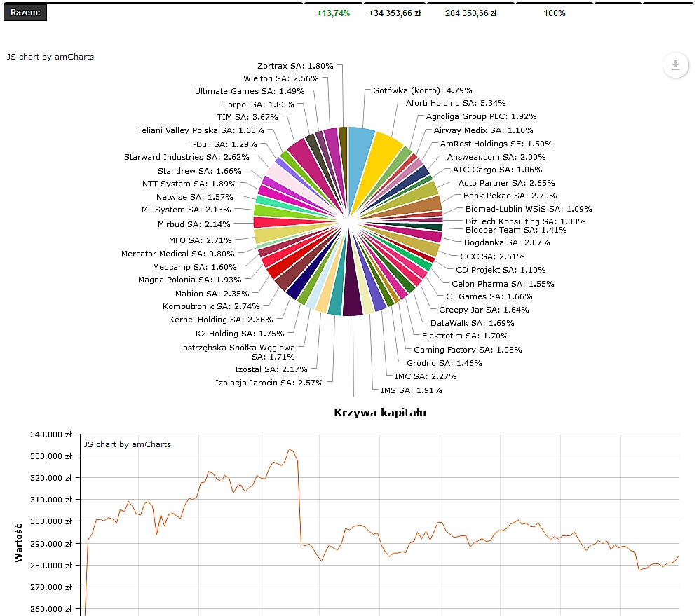699x616 pixels.
Task: Select label 'Jastrzębska Spółka Węglowa SA: 1.71%'
Action: (x=237, y=352)
